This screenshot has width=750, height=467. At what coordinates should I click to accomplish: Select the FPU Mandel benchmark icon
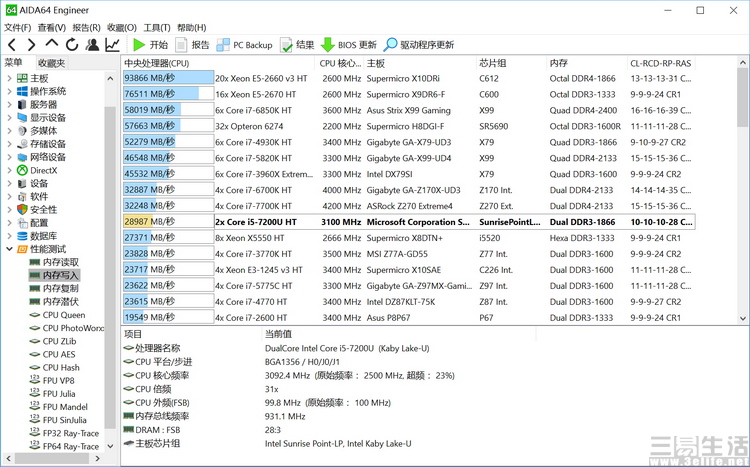click(34, 406)
